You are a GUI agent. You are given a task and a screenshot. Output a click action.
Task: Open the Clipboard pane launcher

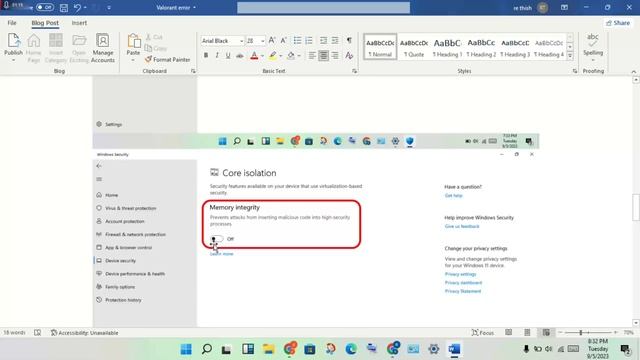(x=193, y=71)
